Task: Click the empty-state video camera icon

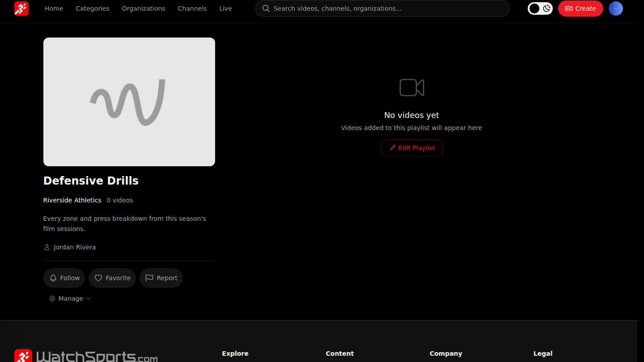Action: click(412, 88)
